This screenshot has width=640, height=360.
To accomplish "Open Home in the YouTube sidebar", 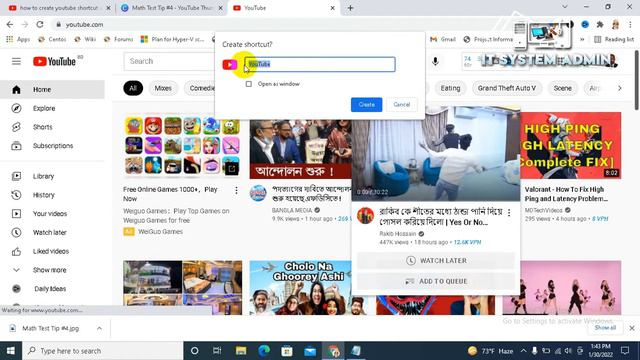I will 52,89.
